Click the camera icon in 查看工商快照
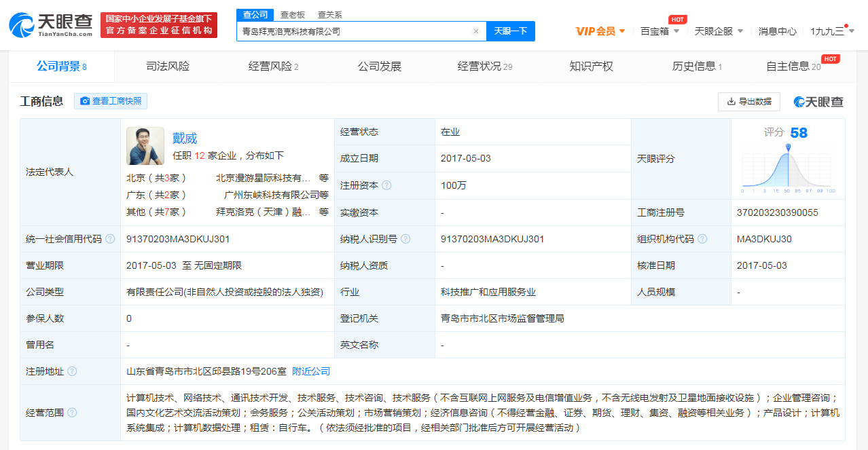Screen dimensions: 868x450 tap(85, 101)
